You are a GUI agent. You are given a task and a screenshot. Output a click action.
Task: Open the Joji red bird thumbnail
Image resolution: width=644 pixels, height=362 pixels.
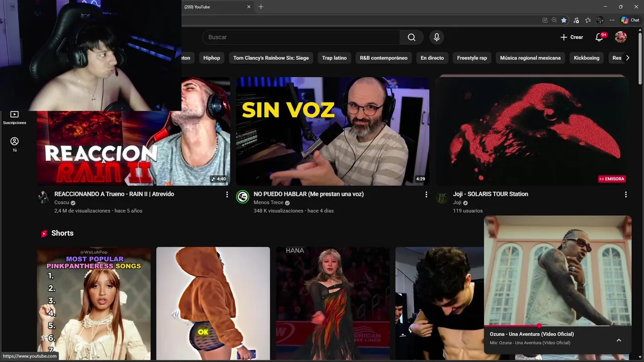pos(532,131)
